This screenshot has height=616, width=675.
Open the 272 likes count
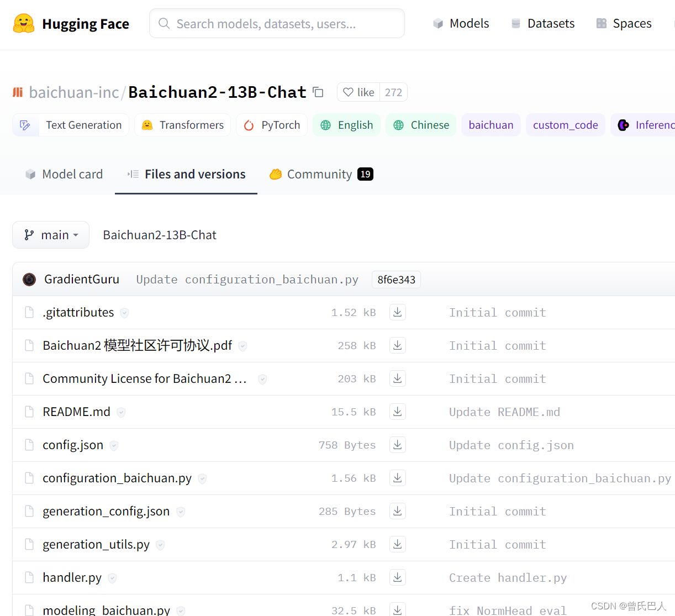393,92
